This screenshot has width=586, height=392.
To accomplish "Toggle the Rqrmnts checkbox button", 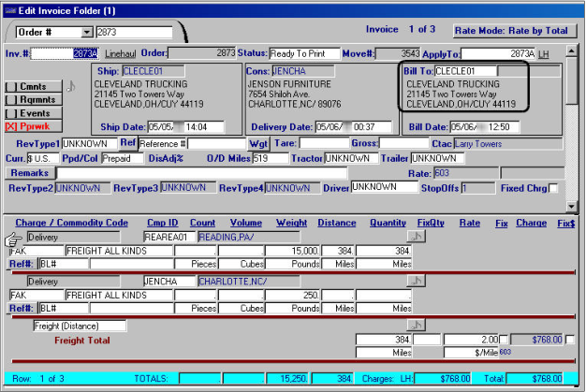I will 34,100.
